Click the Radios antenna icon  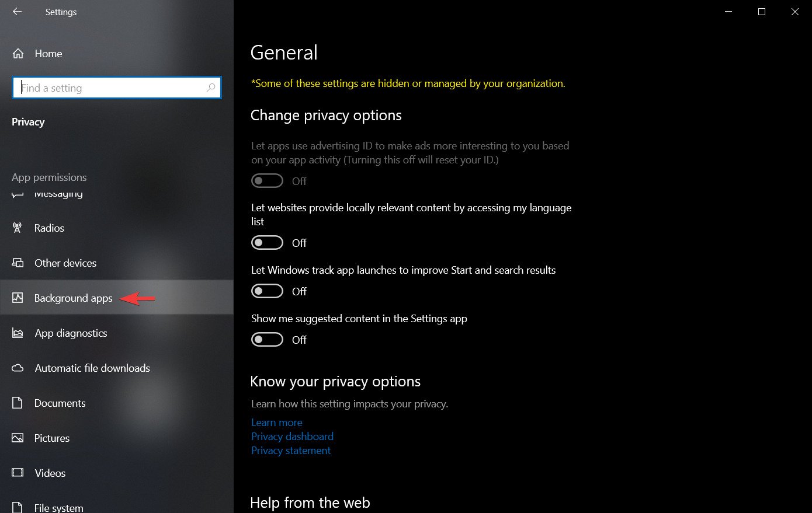pos(18,228)
